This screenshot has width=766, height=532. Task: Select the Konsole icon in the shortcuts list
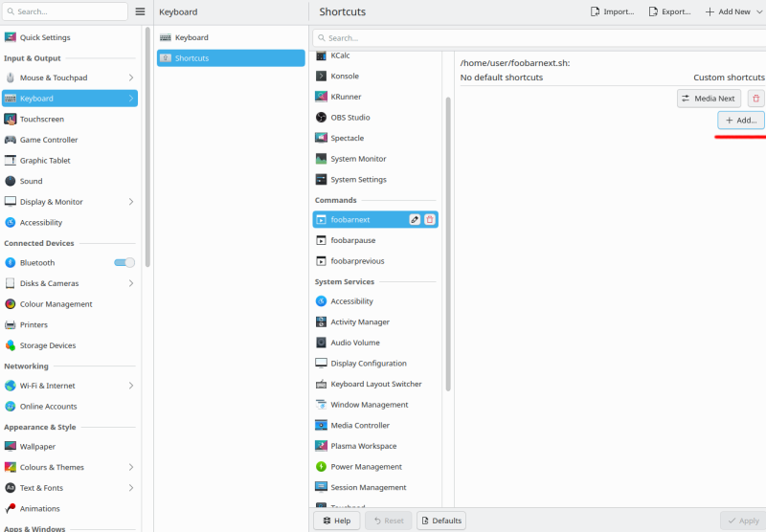click(321, 76)
